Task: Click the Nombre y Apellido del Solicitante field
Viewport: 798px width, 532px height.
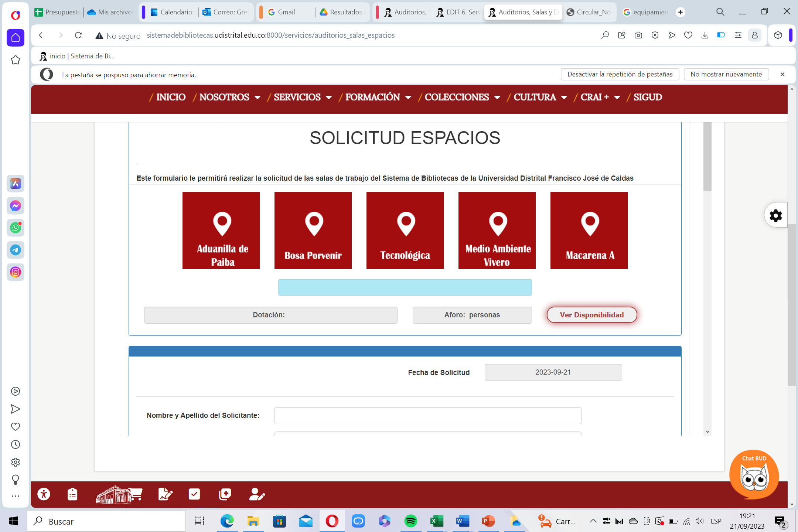Action: [427, 416]
